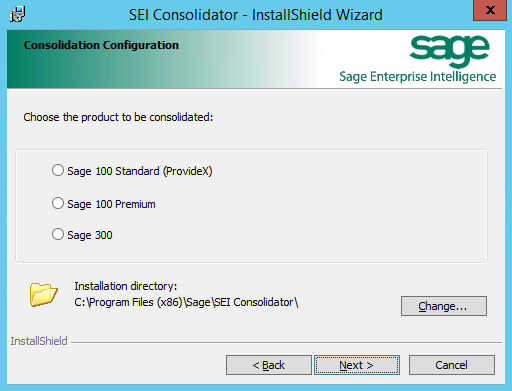Click the installer icon in the title bar
Image resolution: width=512 pixels, height=391 pixels.
click(17, 14)
